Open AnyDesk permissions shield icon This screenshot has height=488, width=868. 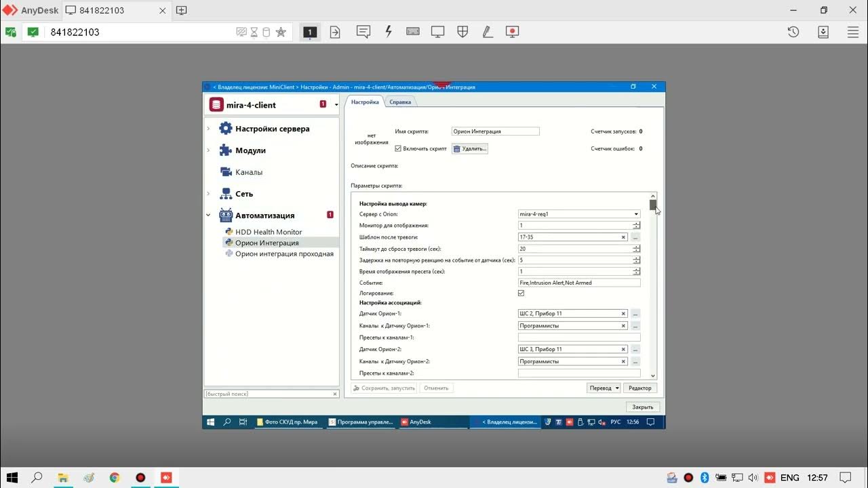[x=462, y=32]
